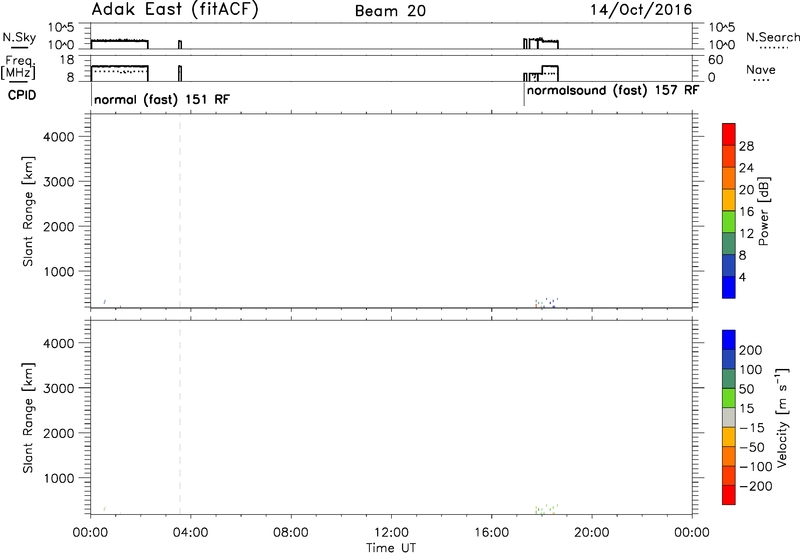Click the bright blue bottom Power colorbar segment
This screenshot has width=800, height=554.
729,287
